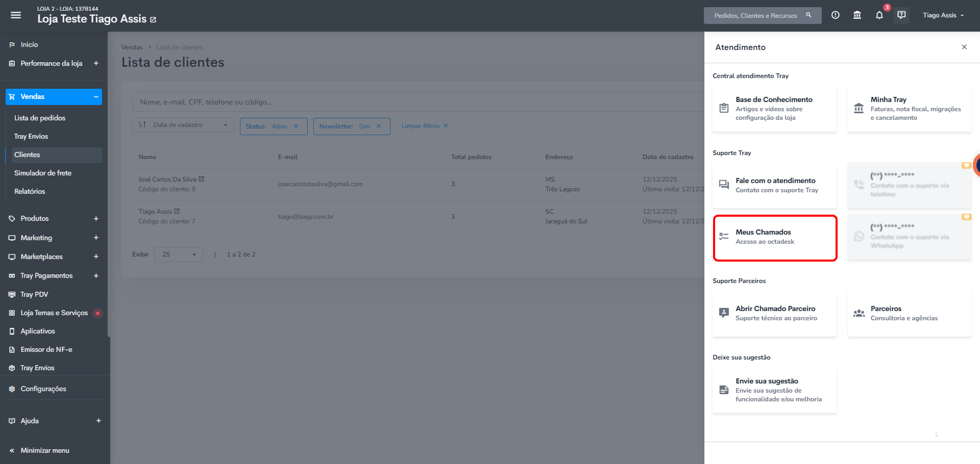Open Base de Conhecimento card
This screenshot has height=464, width=980.
(774, 109)
